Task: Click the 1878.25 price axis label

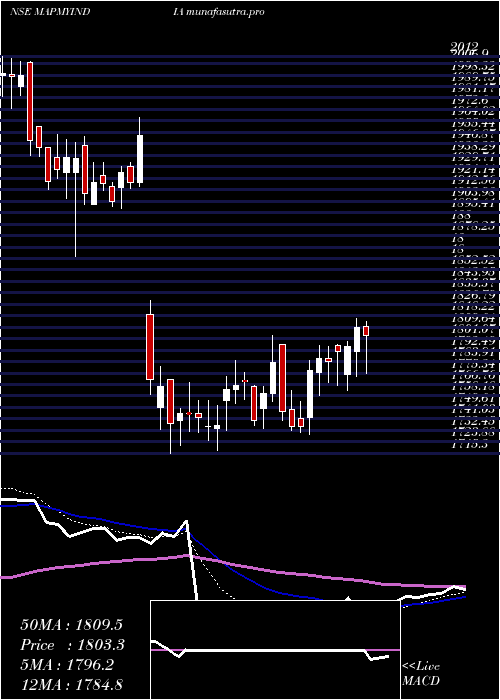Action: coord(475,227)
